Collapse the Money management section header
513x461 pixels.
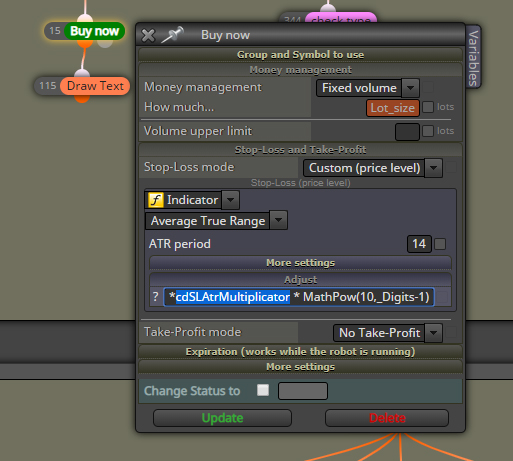point(300,70)
